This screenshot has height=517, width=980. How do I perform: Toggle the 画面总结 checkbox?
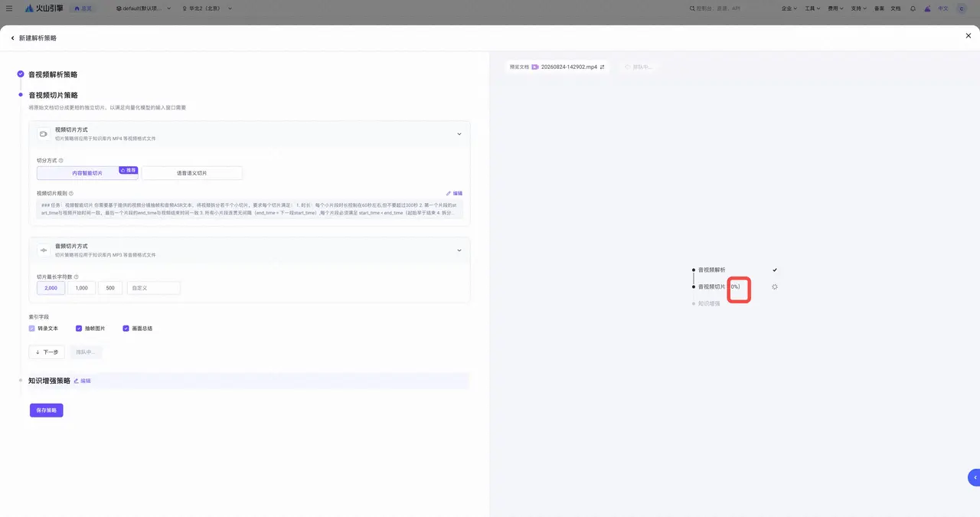click(126, 329)
